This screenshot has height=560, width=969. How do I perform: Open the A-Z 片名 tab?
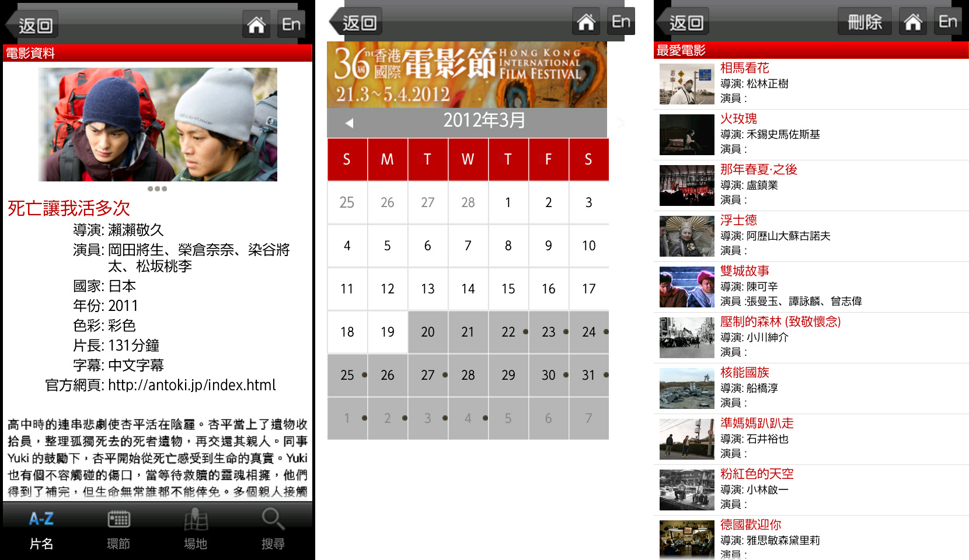point(41,530)
